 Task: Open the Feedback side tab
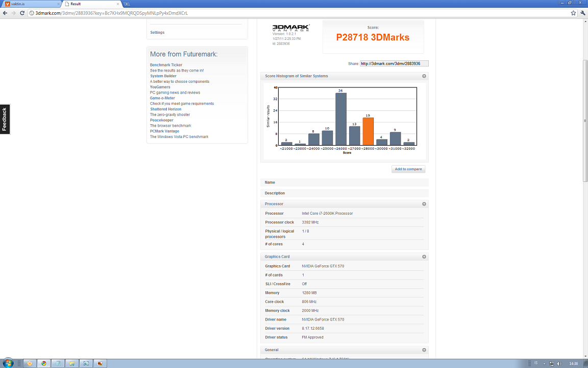click(x=5, y=119)
